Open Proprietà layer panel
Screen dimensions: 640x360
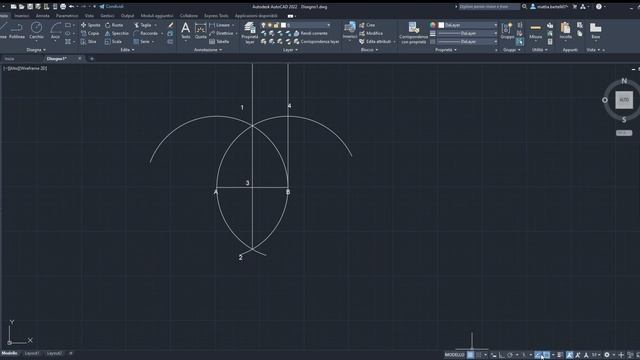coord(249,33)
